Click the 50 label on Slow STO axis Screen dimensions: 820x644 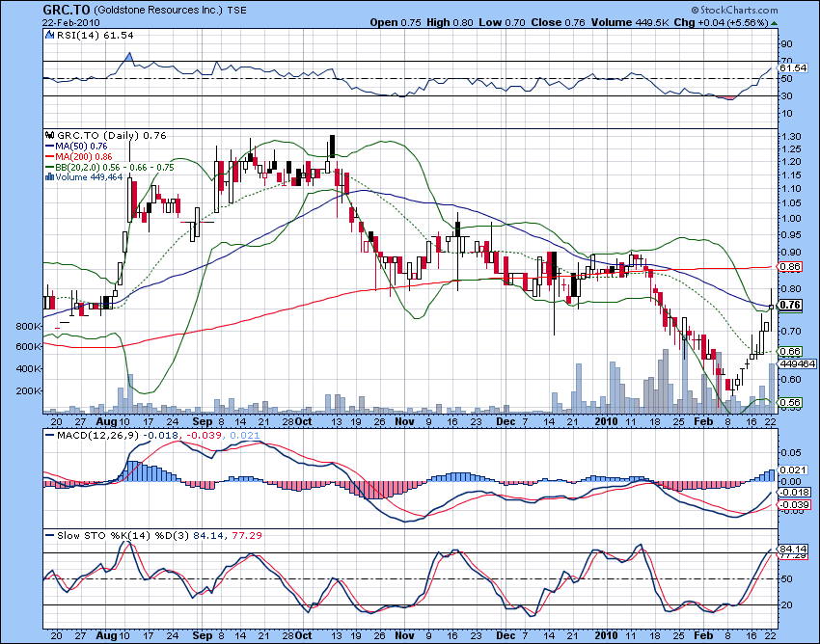pos(787,579)
